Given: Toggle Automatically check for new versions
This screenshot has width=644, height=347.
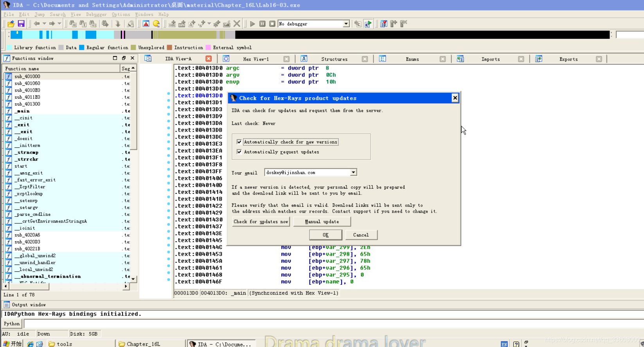Looking at the screenshot, I should coord(239,142).
